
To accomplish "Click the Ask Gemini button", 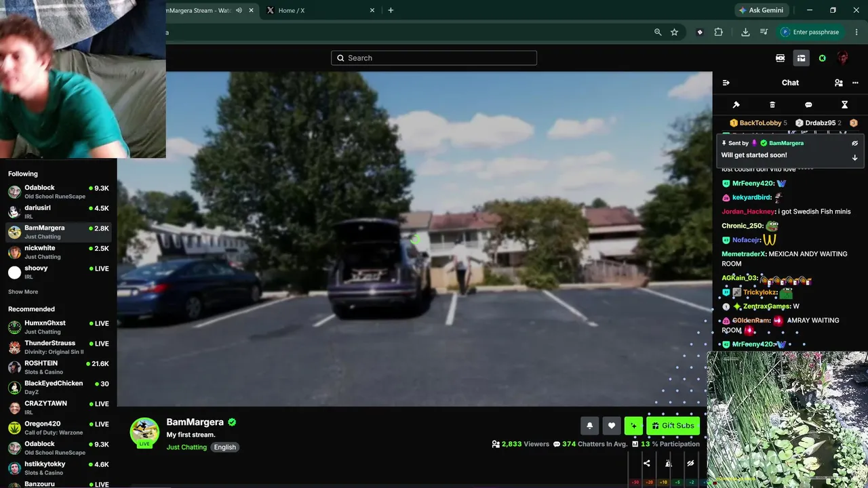I will [761, 10].
